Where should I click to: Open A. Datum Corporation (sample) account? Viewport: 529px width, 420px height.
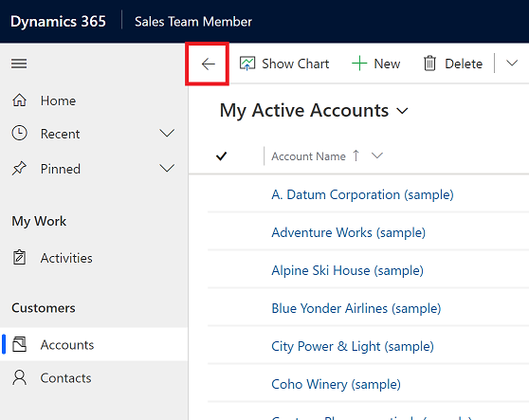pyautogui.click(x=363, y=194)
